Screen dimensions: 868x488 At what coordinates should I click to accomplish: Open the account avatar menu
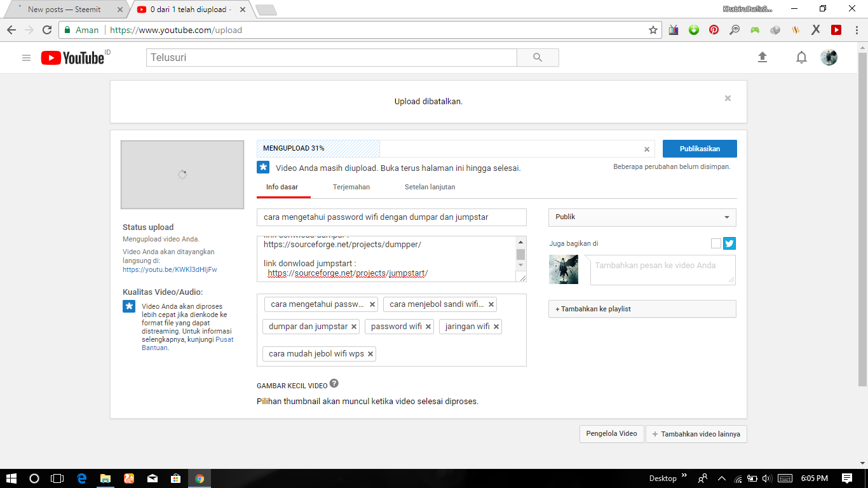(x=829, y=57)
